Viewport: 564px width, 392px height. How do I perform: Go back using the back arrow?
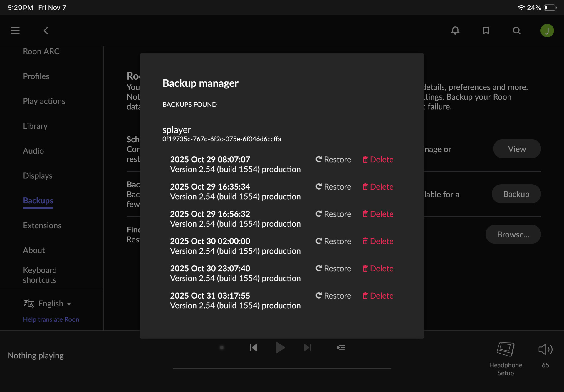click(x=46, y=31)
